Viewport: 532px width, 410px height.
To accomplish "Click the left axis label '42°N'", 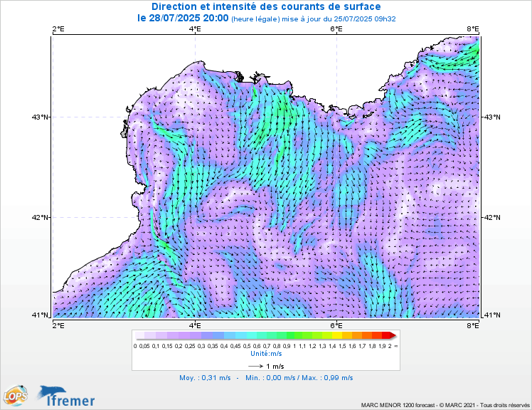I will [x=40, y=217].
